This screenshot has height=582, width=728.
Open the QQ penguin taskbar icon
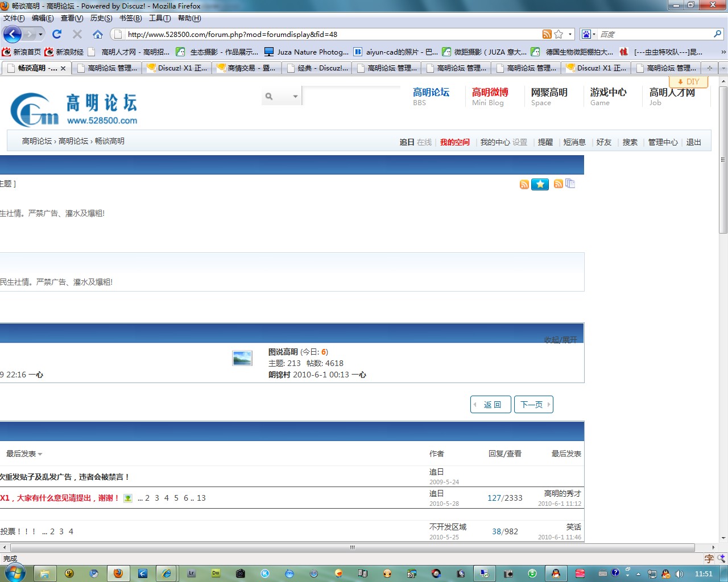556,573
